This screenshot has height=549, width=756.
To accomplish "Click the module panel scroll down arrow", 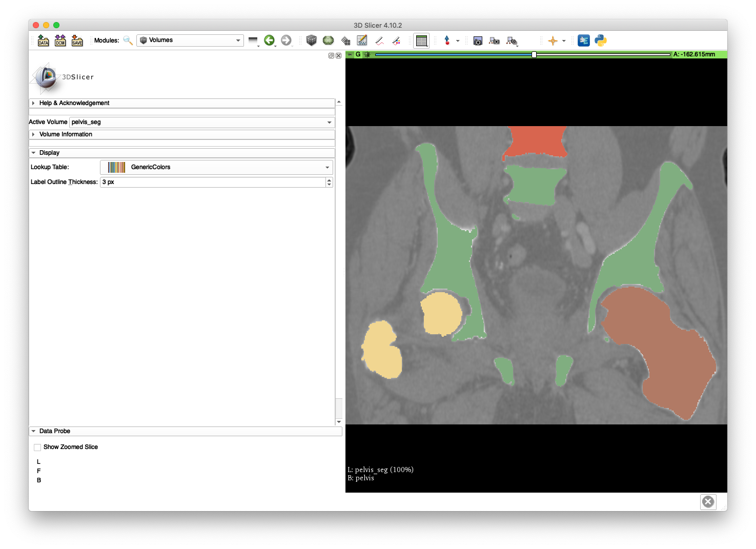I will pos(339,422).
